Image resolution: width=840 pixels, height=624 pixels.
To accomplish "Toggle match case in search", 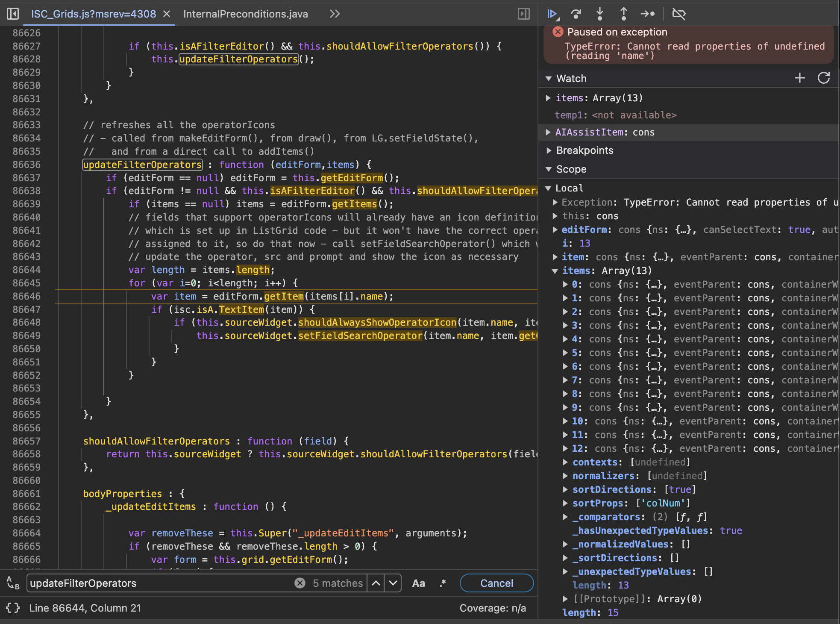I will pyautogui.click(x=418, y=583).
